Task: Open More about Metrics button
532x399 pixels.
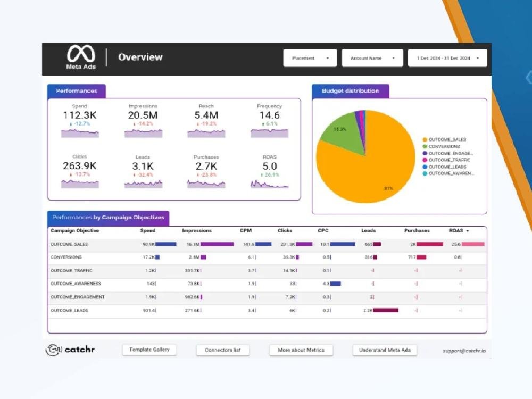Action: click(x=301, y=350)
